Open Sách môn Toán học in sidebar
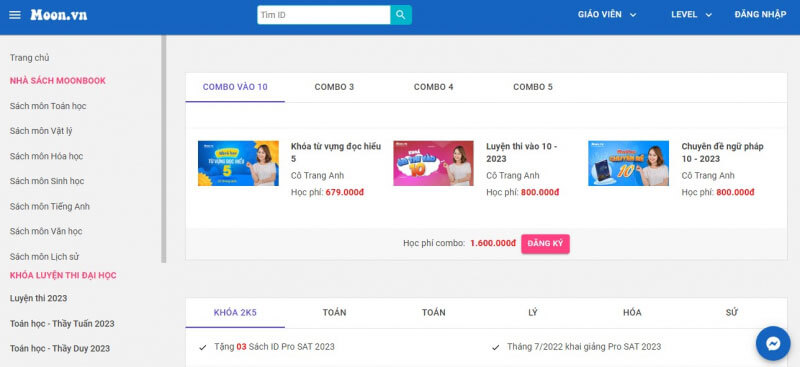This screenshot has height=367, width=800. (x=48, y=106)
